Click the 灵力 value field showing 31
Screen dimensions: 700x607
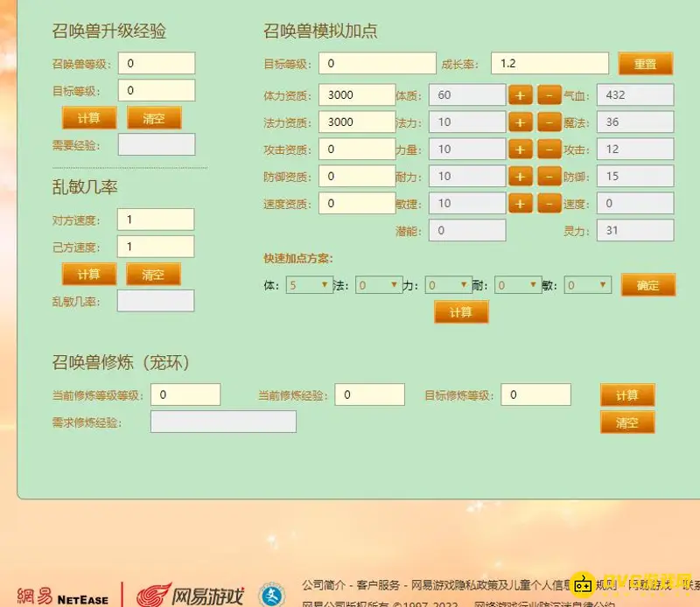click(635, 231)
